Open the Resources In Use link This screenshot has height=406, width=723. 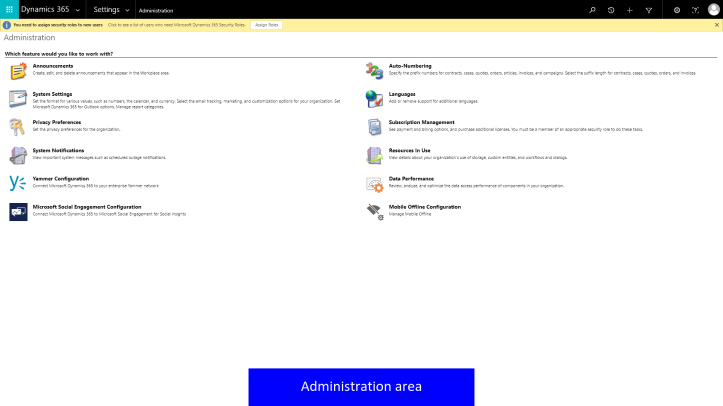pos(409,150)
